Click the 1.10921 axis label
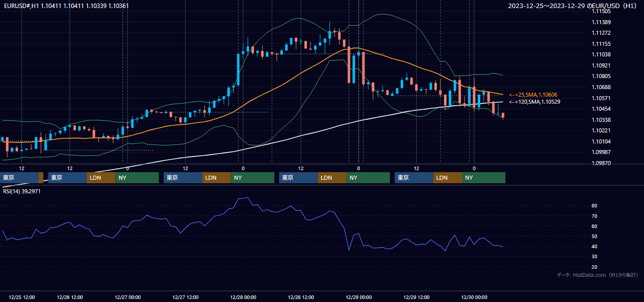The width and height of the screenshot is (644, 302). 601,65
